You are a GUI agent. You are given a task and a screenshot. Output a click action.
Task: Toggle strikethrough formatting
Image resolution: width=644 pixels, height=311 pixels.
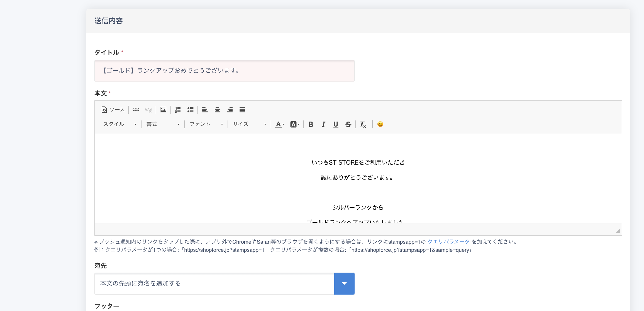click(348, 124)
